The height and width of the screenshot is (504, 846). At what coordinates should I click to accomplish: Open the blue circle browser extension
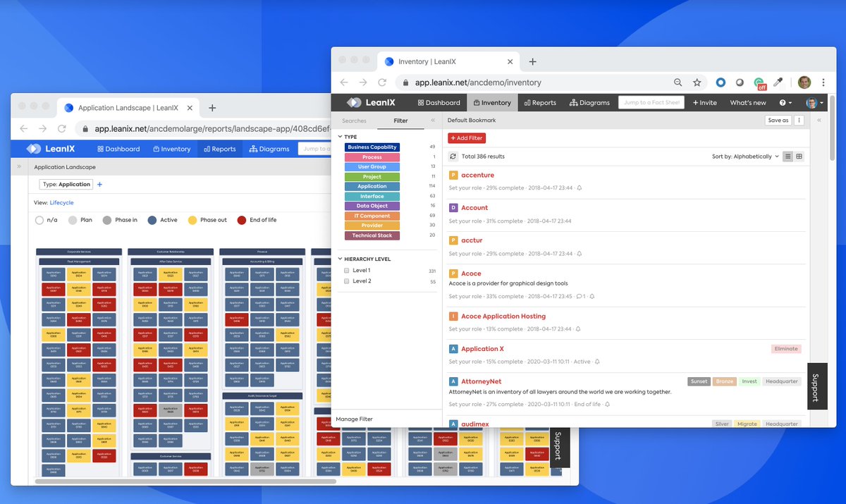[x=721, y=82]
